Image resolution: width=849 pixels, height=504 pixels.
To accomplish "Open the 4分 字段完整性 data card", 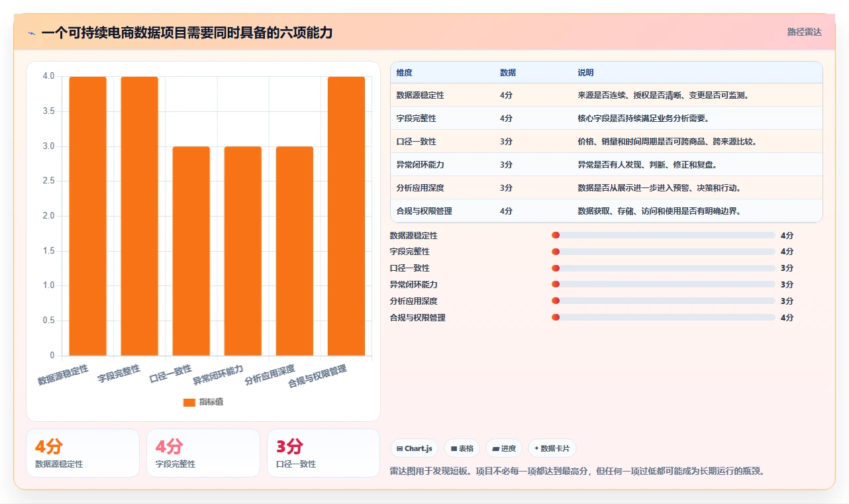I will click(203, 453).
